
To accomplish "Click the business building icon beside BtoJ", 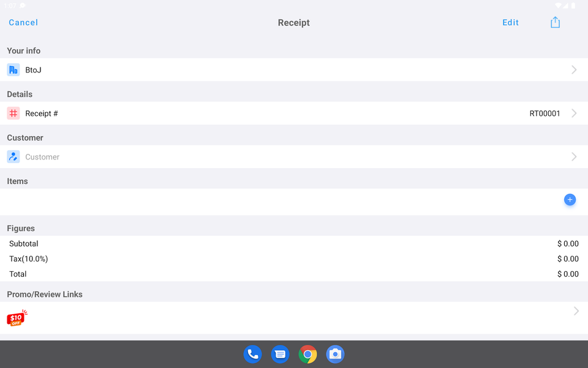I will (13, 70).
